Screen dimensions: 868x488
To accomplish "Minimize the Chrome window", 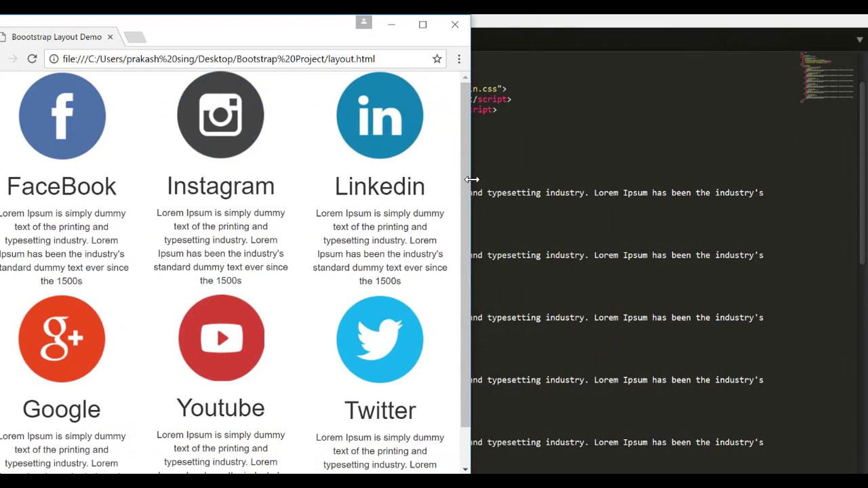I will coord(391,24).
